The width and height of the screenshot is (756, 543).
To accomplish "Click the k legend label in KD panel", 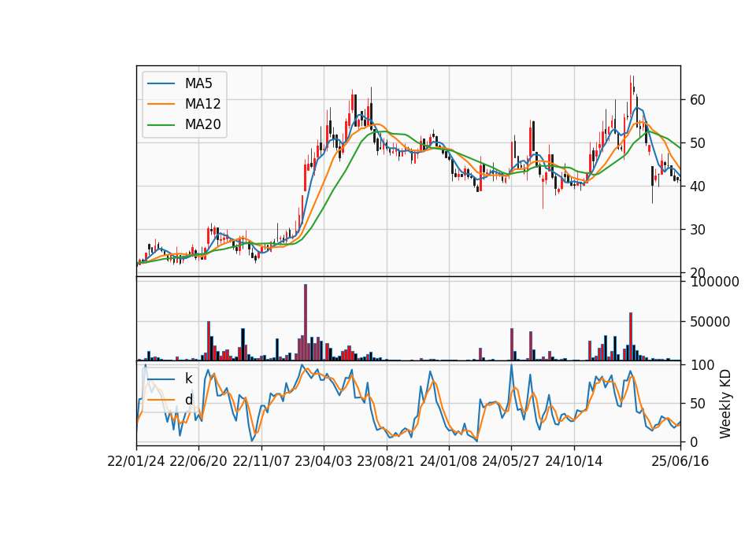I will coord(188,379).
